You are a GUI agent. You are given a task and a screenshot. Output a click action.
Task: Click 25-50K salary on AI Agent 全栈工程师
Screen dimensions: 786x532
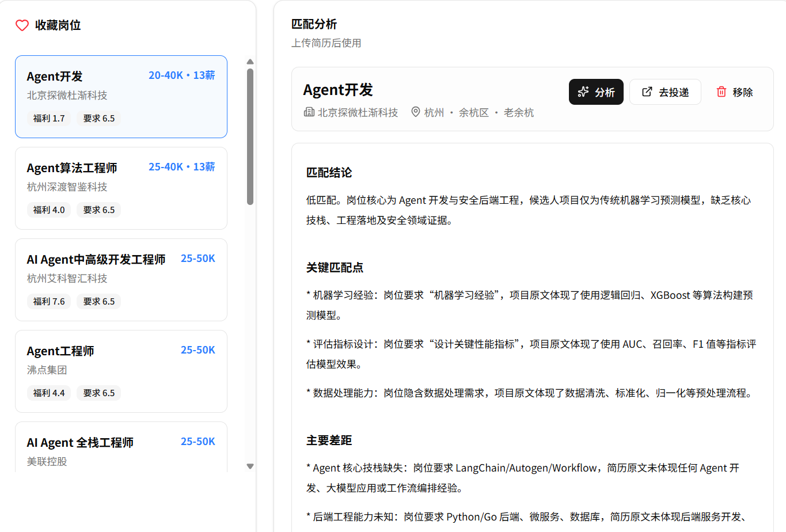198,442
